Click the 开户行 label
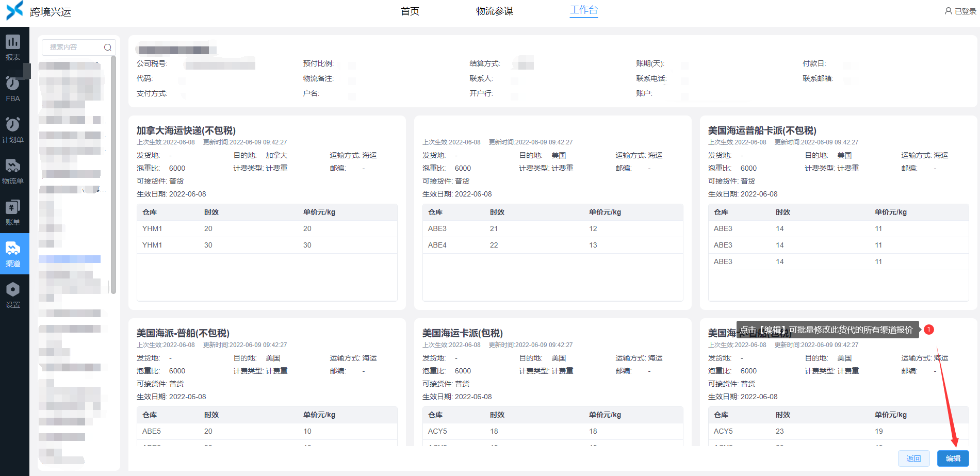Screen dimensions: 980x476 482,93
